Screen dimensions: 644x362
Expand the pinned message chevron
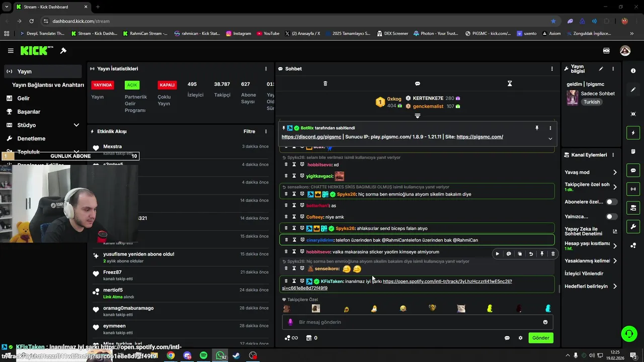550,139
